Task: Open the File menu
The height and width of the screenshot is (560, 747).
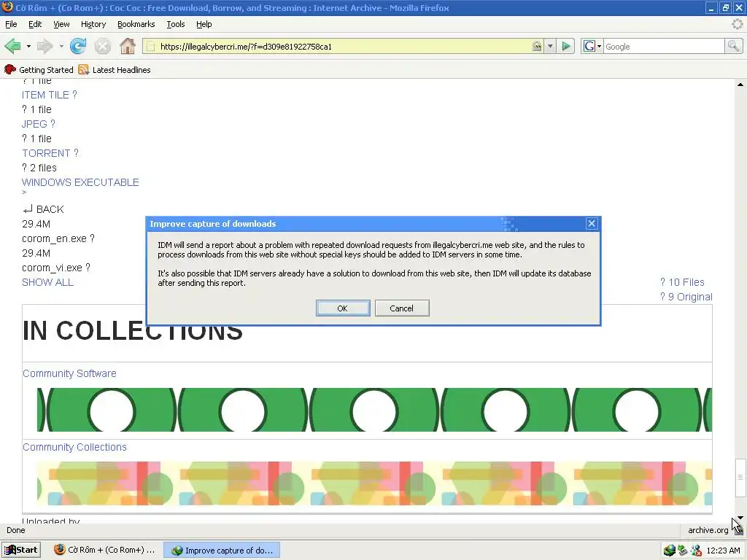Action: [11, 24]
